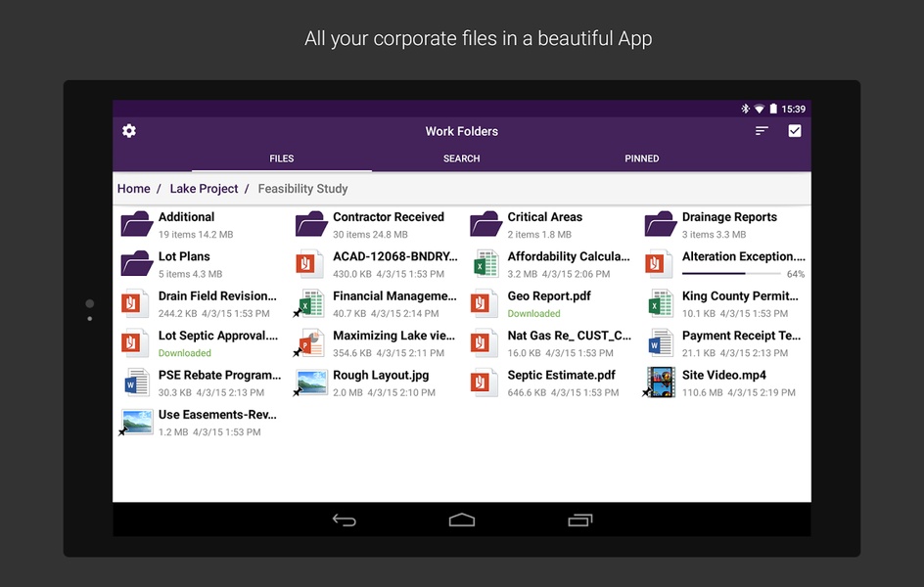
Task: Open Site Video.mp4 thumbnail
Action: (x=660, y=383)
